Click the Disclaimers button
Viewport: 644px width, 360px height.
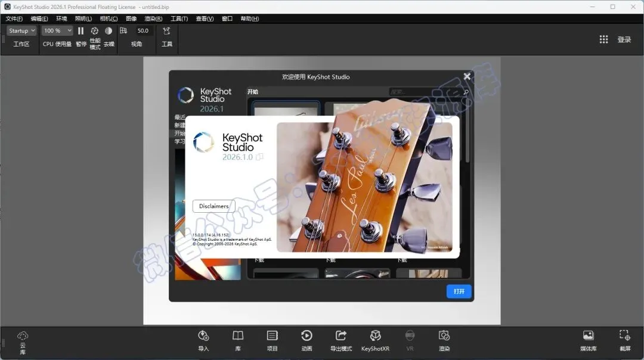(x=213, y=206)
